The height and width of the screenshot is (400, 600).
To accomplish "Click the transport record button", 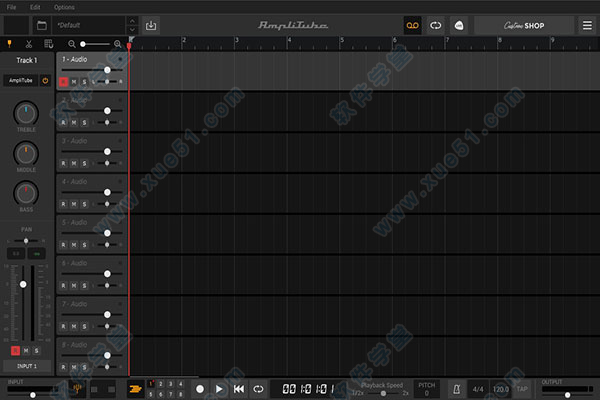I will point(200,389).
